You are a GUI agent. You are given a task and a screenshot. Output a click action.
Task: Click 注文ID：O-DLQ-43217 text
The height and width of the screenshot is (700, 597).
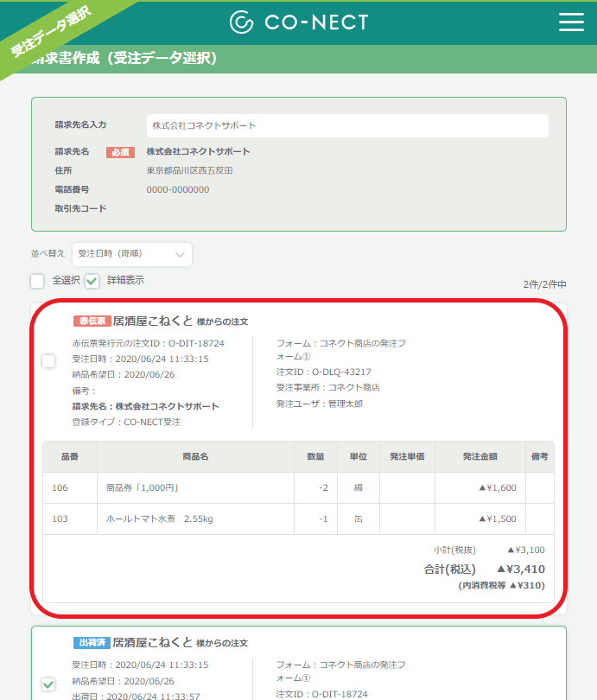tap(323, 372)
